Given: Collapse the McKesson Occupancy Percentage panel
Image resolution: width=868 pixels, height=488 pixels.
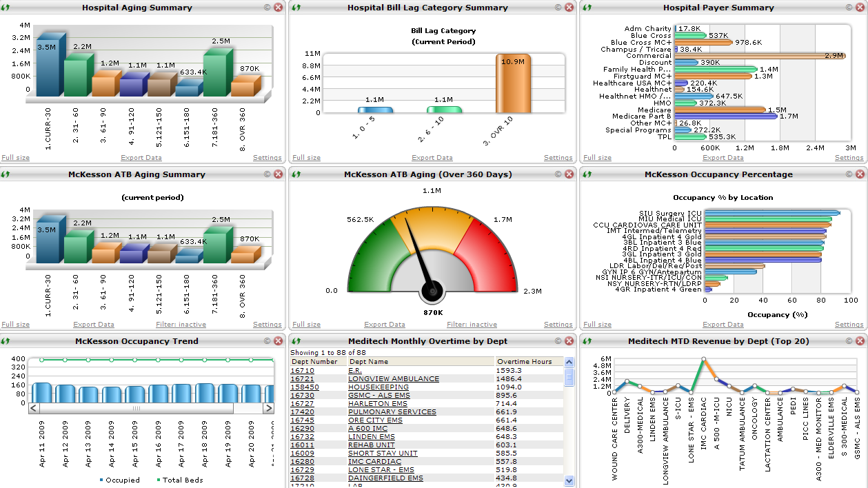Looking at the screenshot, I should [848, 174].
